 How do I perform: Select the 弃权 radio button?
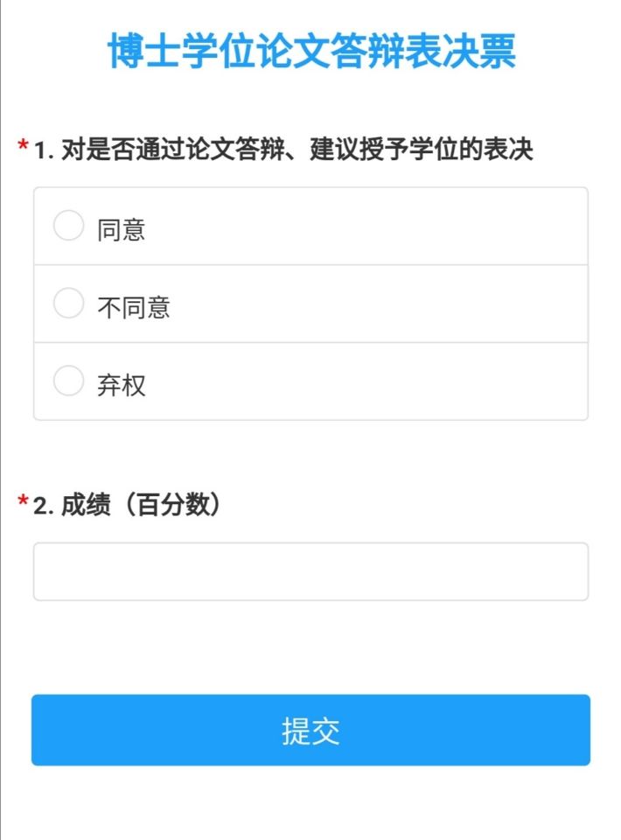click(68, 381)
